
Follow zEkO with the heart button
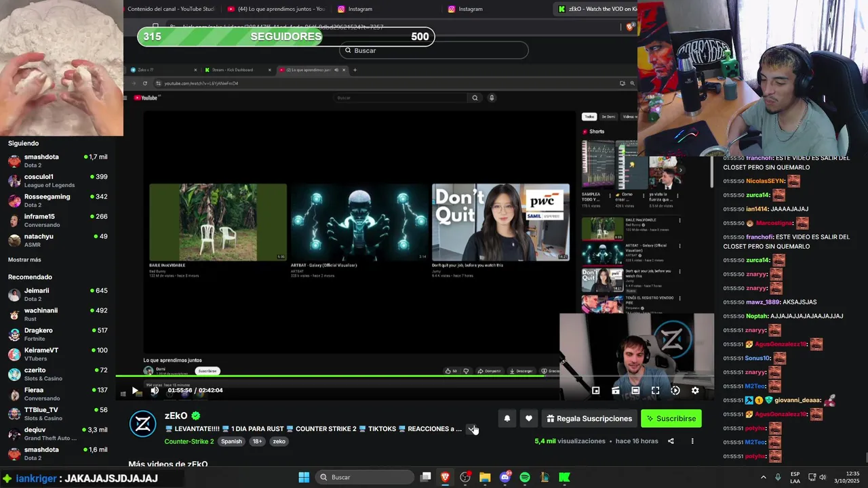point(529,419)
